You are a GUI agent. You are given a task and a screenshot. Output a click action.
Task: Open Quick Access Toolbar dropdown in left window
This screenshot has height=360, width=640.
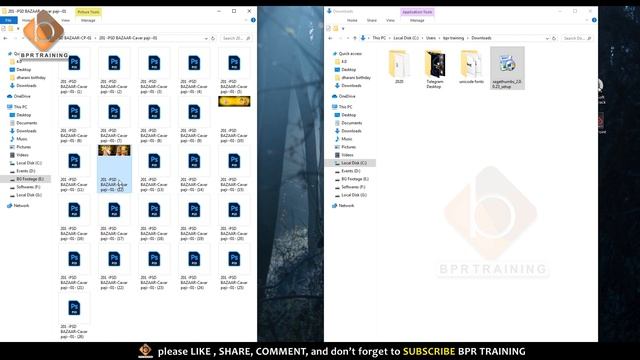(x=18, y=29)
